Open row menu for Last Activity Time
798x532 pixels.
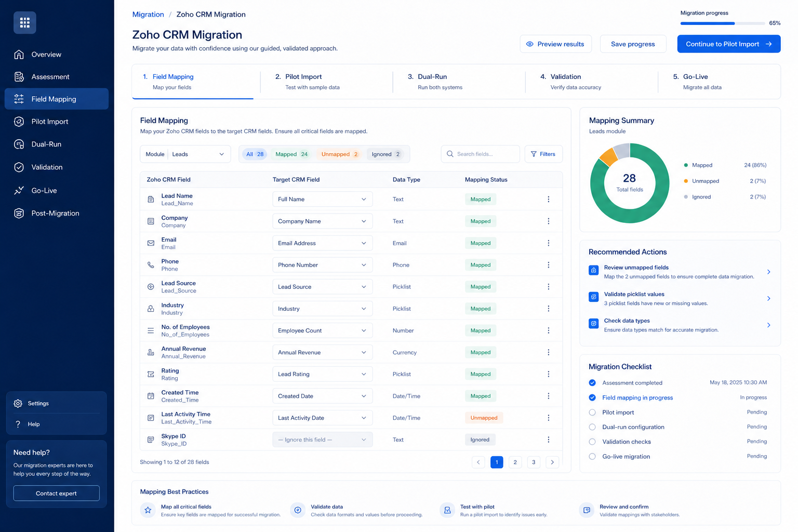coord(549,418)
